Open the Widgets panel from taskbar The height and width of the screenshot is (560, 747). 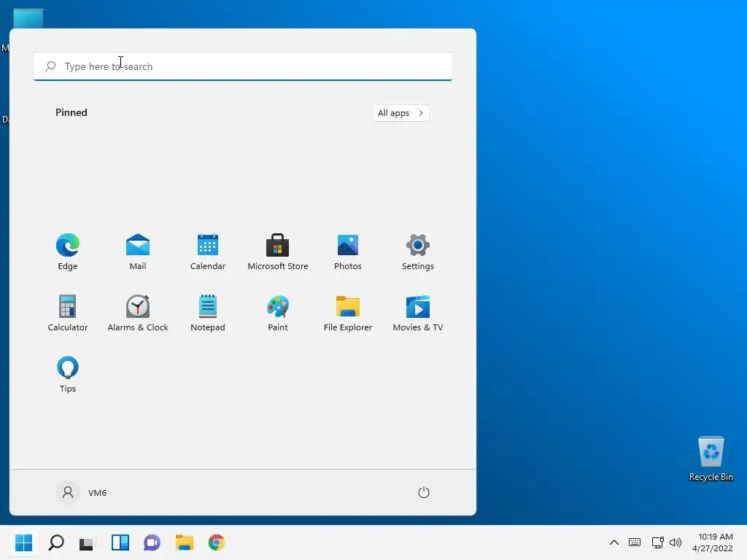[120, 542]
